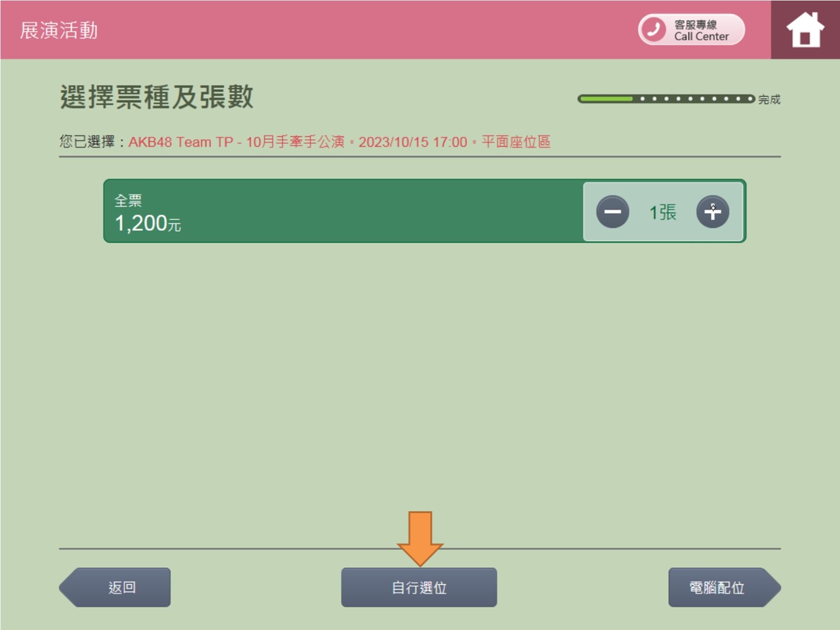Click the 展演活動 header title

click(x=59, y=30)
